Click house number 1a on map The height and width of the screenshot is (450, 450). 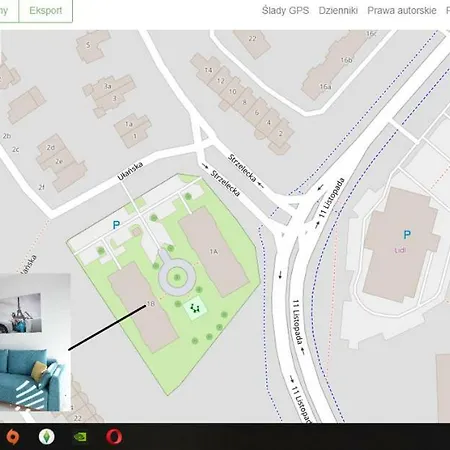click(129, 124)
